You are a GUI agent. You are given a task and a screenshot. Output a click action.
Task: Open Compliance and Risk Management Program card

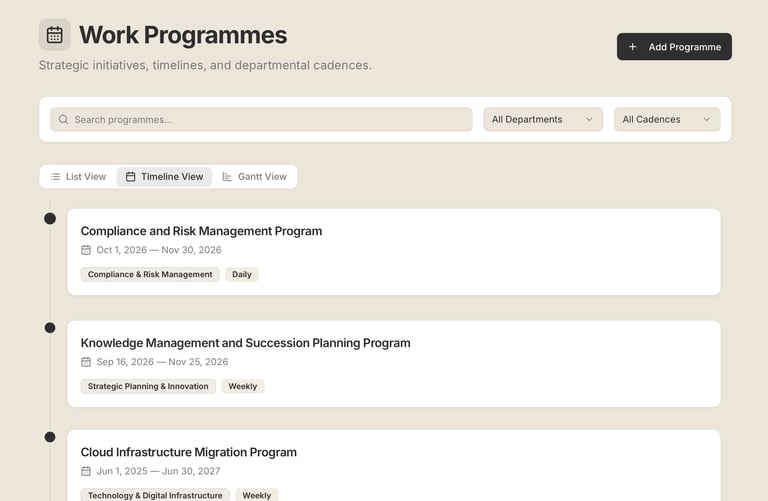[x=201, y=231]
